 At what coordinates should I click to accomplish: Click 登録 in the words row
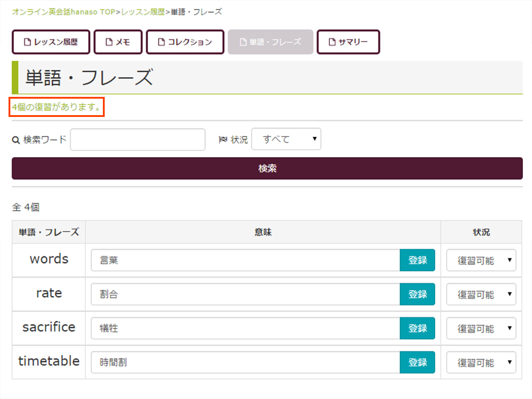click(x=418, y=260)
